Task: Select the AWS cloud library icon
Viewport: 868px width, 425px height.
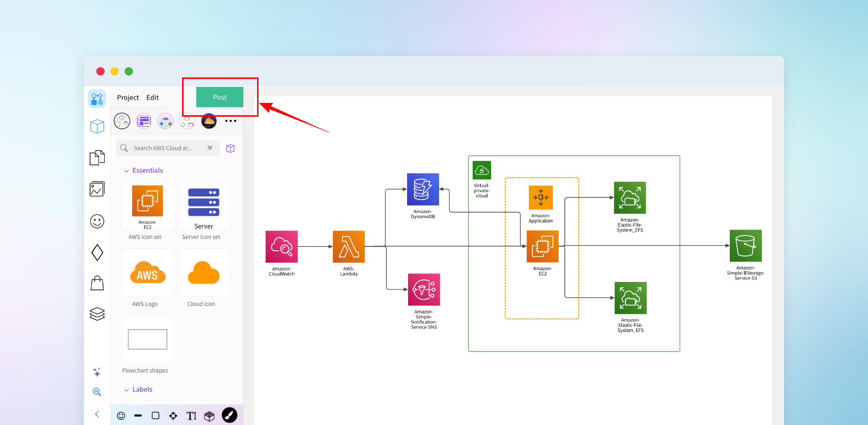Action: click(209, 121)
